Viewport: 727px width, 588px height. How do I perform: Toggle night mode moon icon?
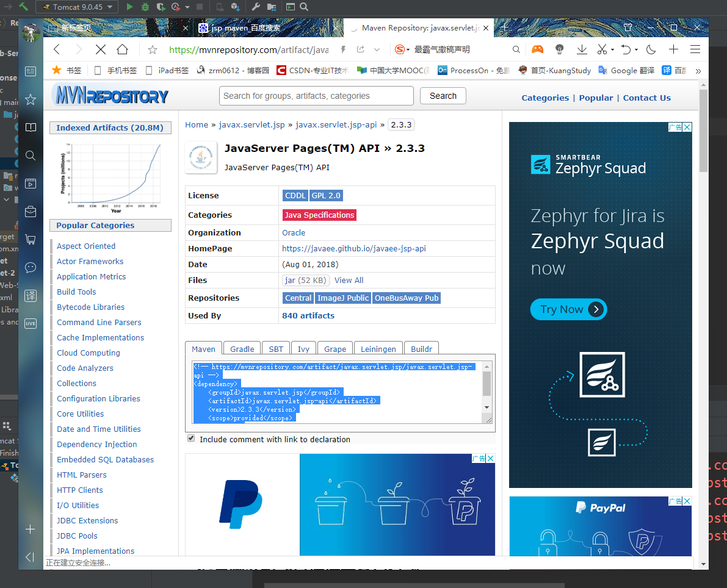tap(651, 49)
